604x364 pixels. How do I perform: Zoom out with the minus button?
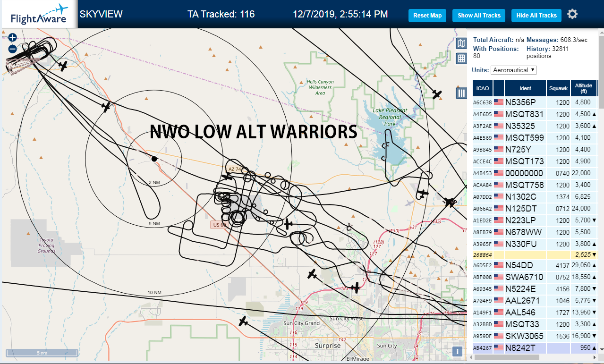tap(13, 49)
